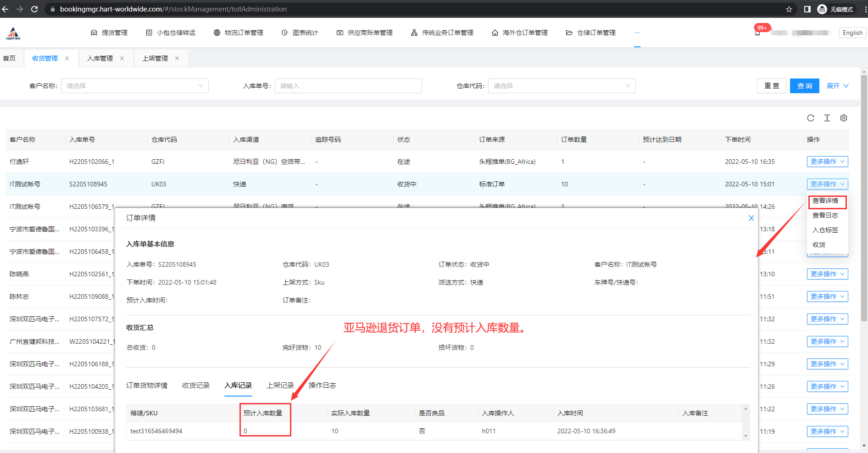Close the 订单详情 dialog with X
Viewport: 868px width, 453px height.
751,218
